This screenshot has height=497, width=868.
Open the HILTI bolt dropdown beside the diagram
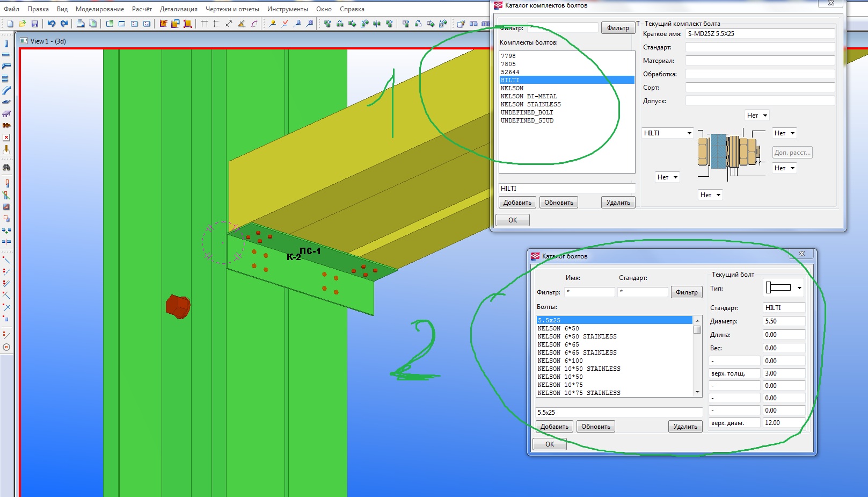668,133
